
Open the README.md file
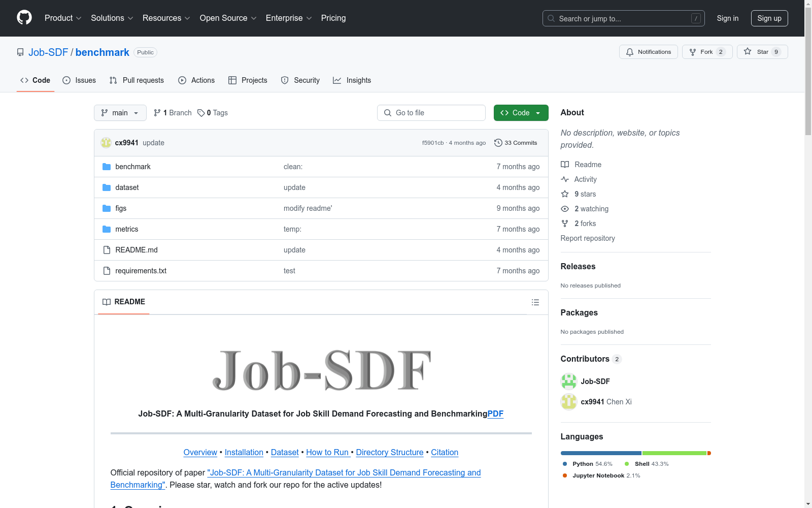(137, 250)
